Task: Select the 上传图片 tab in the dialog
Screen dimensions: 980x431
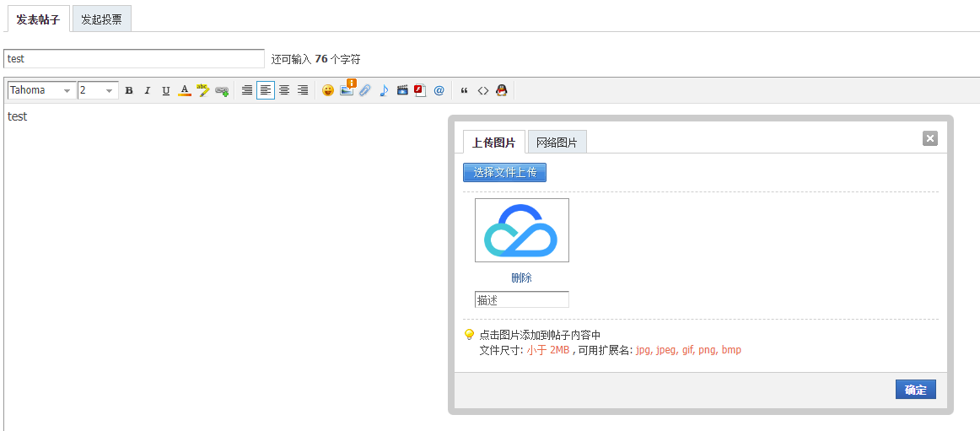Action: (x=493, y=143)
